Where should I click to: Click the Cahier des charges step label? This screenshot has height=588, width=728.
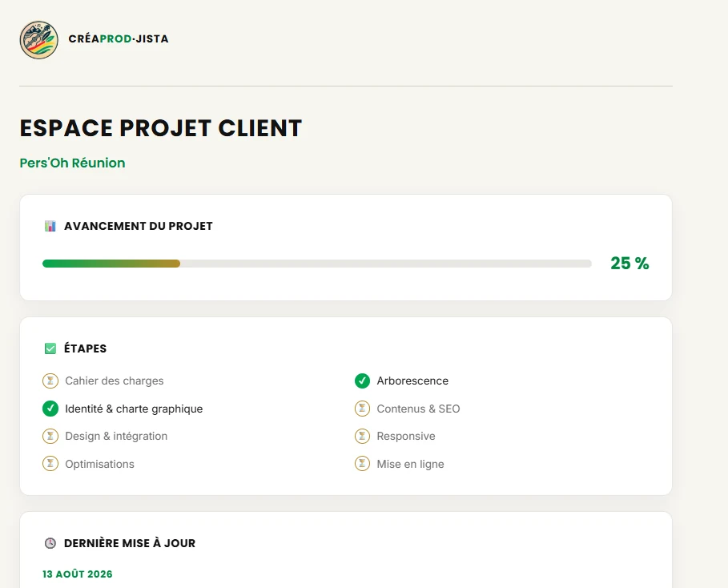tap(115, 381)
